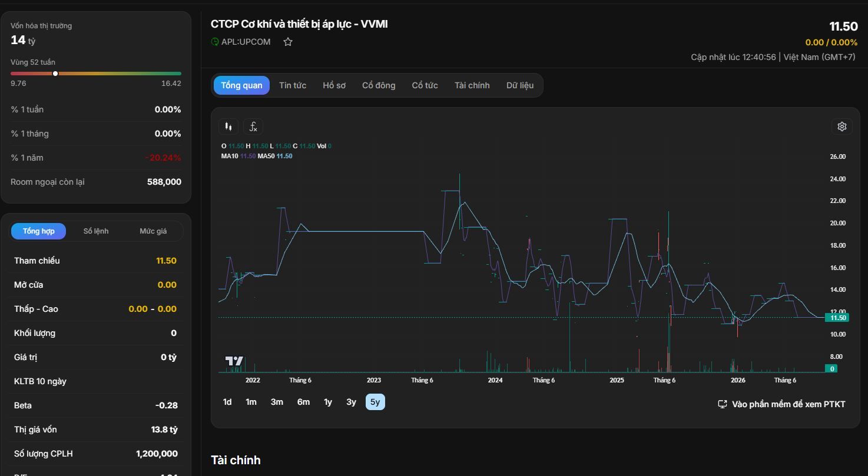Click the MA10 indicator legend

pyautogui.click(x=238, y=156)
